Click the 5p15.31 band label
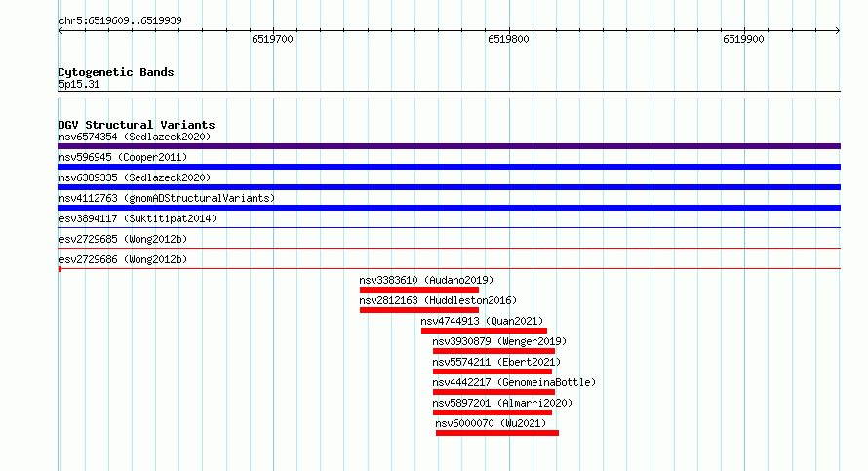Viewport: 868px width, 471px height. (x=79, y=84)
